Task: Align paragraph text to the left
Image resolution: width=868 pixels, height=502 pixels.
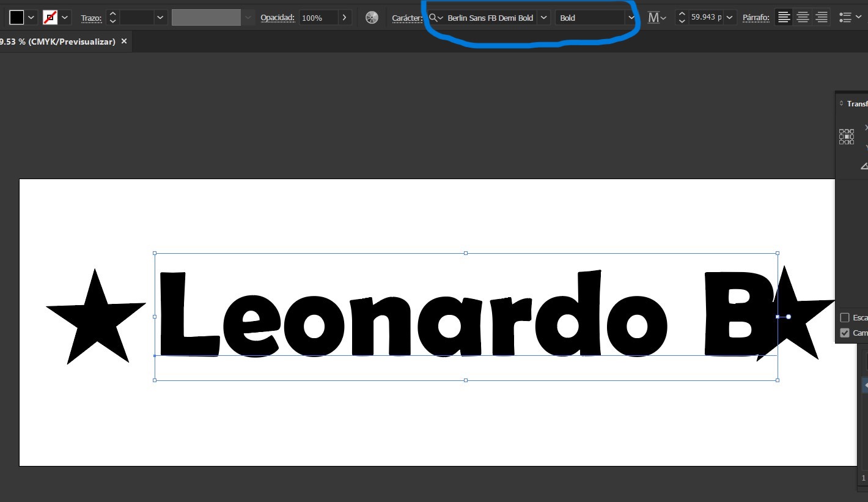Action: [x=784, y=18]
